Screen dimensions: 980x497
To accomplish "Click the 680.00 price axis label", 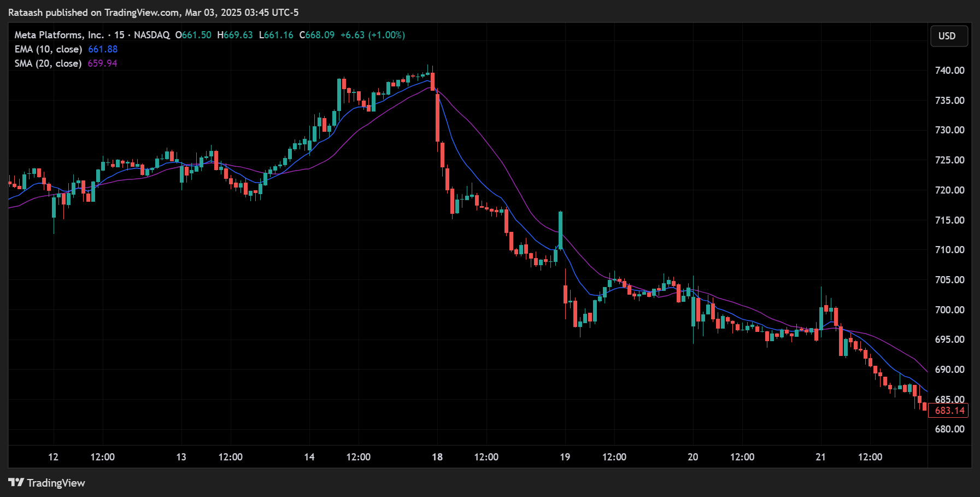I will pyautogui.click(x=949, y=429).
